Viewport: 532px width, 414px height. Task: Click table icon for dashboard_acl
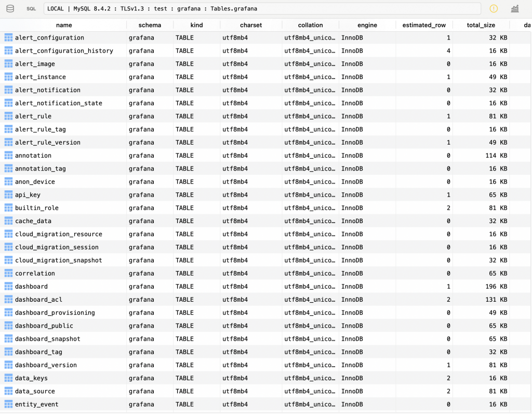click(x=8, y=300)
